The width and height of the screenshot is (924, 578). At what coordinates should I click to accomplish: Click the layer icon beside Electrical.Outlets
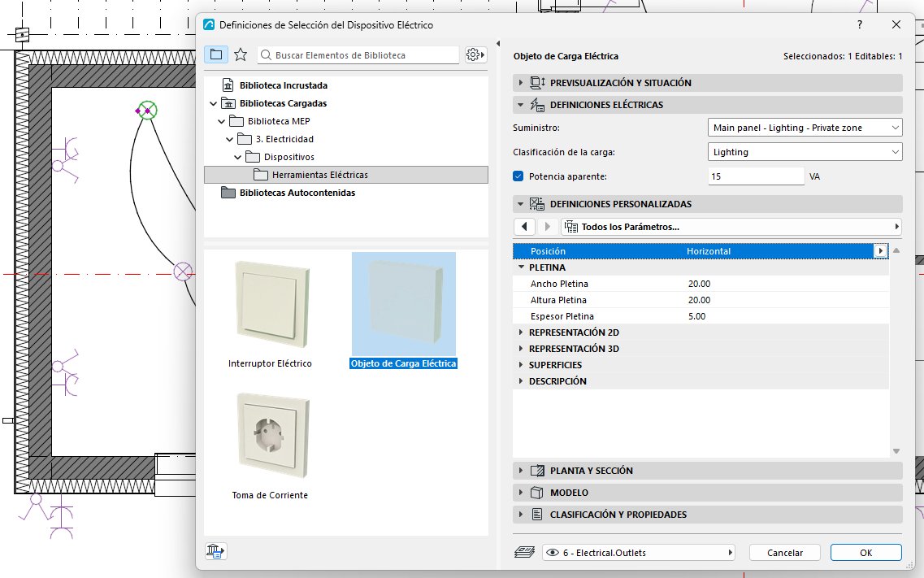coord(524,553)
